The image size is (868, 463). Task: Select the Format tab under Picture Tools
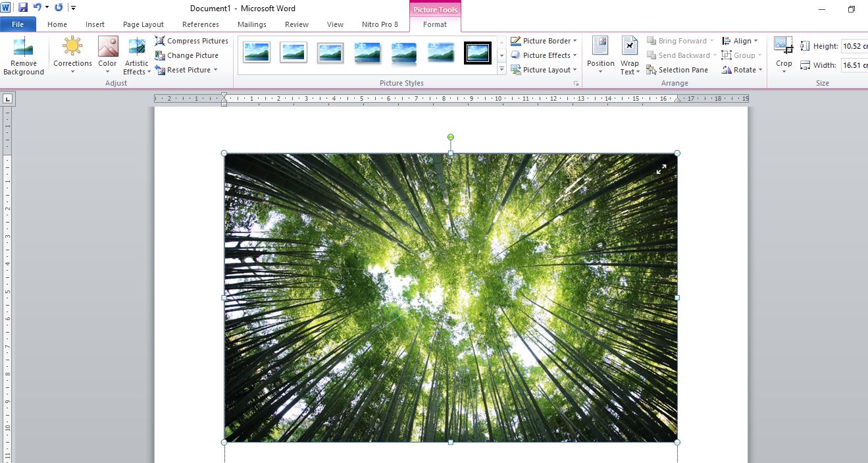pos(435,24)
